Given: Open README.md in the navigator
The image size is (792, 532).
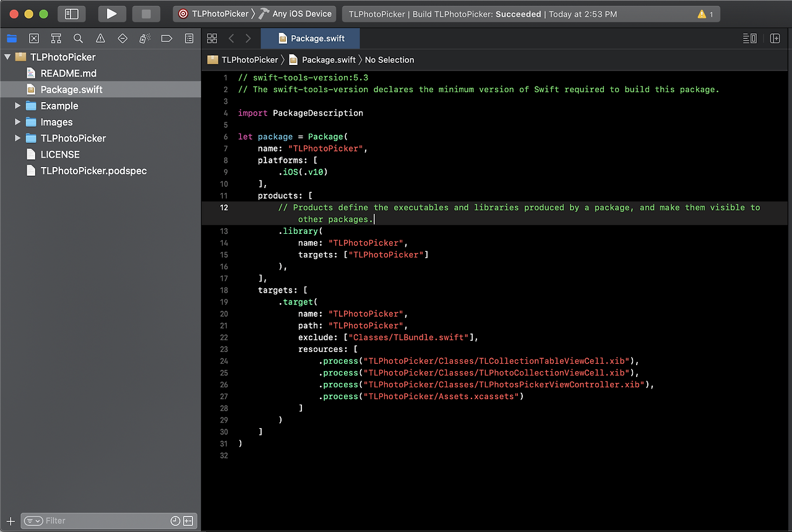Looking at the screenshot, I should [68, 73].
